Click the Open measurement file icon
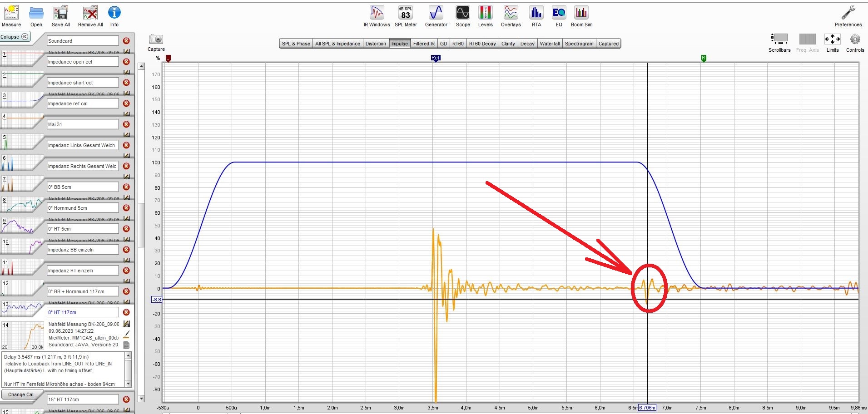 point(36,16)
